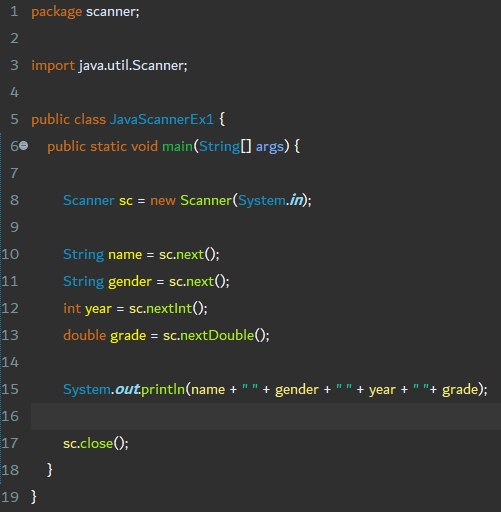Image resolution: width=501 pixels, height=512 pixels.
Task: Place cursor on empty highlighted line 16
Action: [266, 416]
